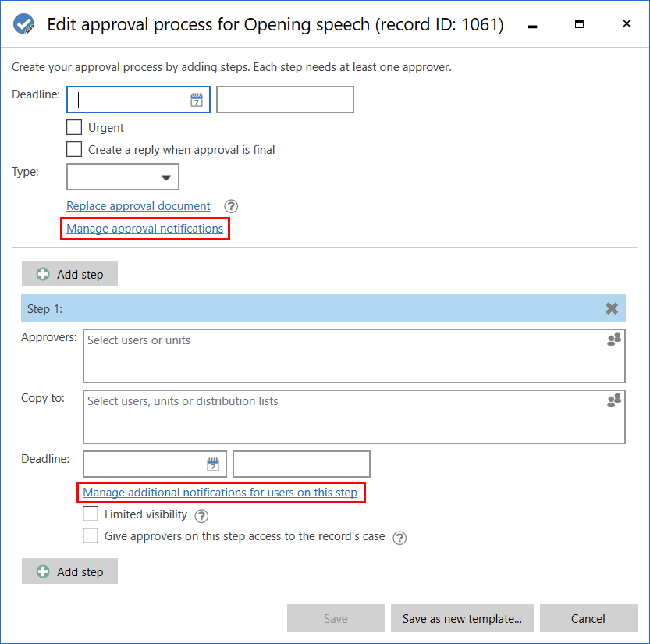Click the top Add step button
Image resolution: width=650 pixels, height=644 pixels.
click(69, 275)
